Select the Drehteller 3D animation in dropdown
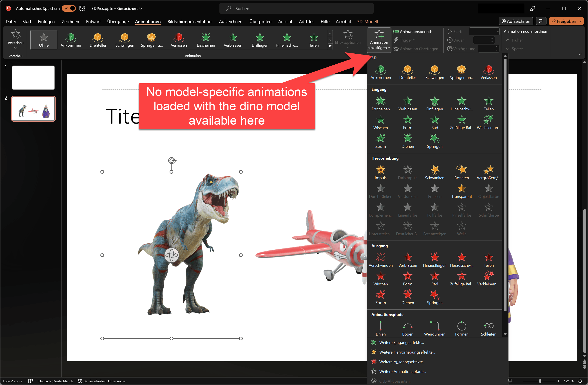The width and height of the screenshot is (588, 385). point(407,72)
